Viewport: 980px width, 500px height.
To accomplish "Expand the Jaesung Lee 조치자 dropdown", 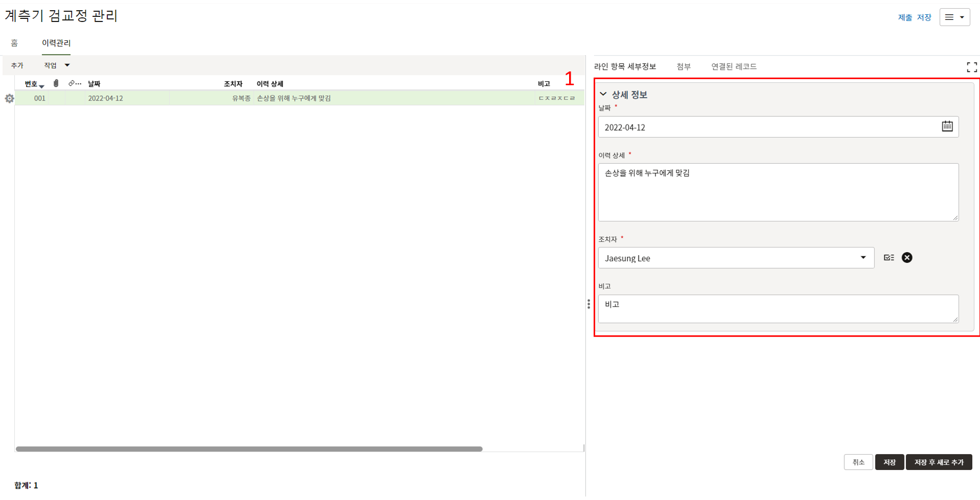I will [x=863, y=258].
